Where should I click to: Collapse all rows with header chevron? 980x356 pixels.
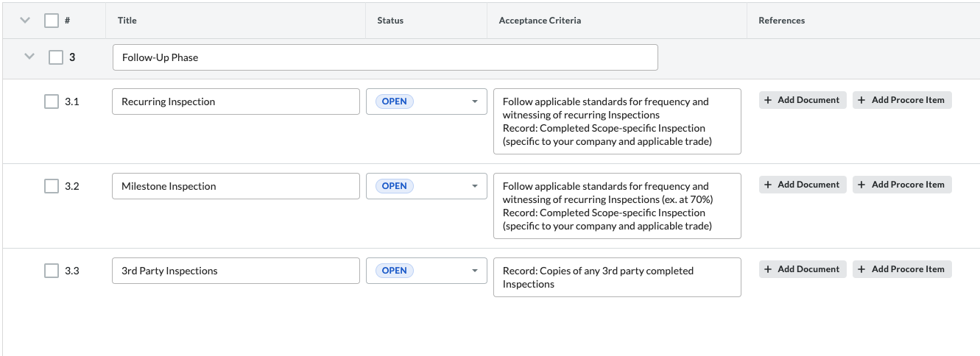(25, 21)
